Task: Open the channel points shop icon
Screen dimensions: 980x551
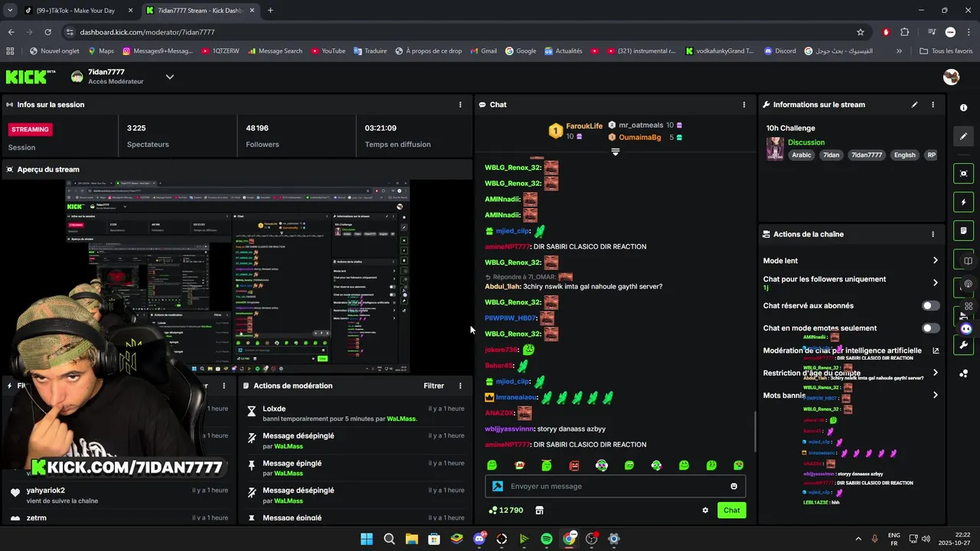Action: pos(539,510)
